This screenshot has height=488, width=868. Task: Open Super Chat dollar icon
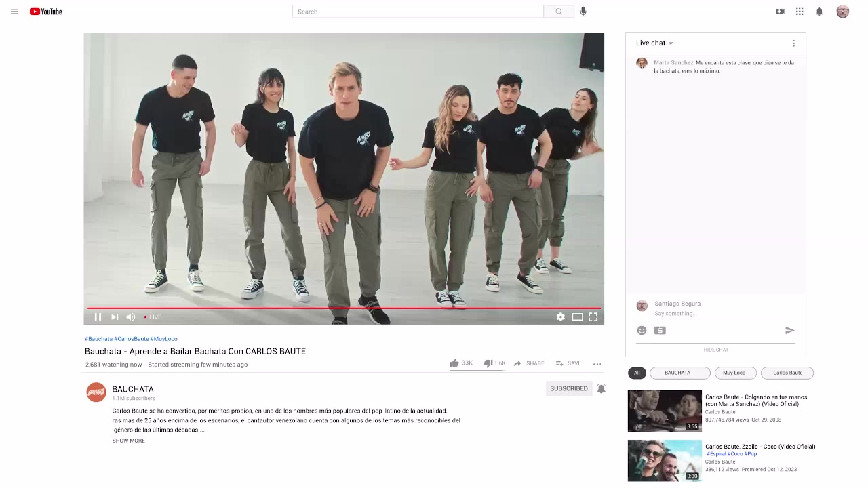(x=660, y=331)
